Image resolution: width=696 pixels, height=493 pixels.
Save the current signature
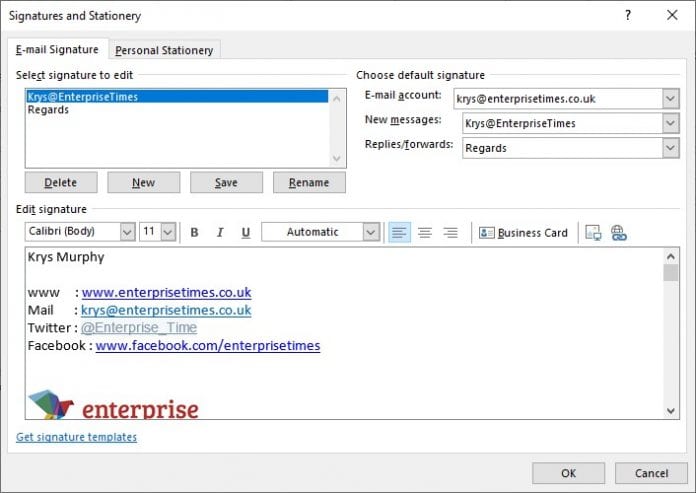[226, 182]
